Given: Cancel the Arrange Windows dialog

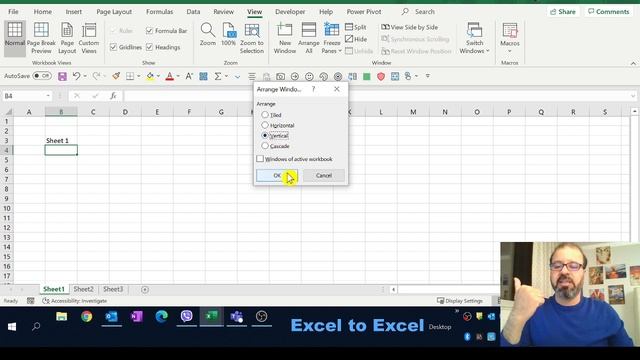Looking at the screenshot, I should pos(324,176).
